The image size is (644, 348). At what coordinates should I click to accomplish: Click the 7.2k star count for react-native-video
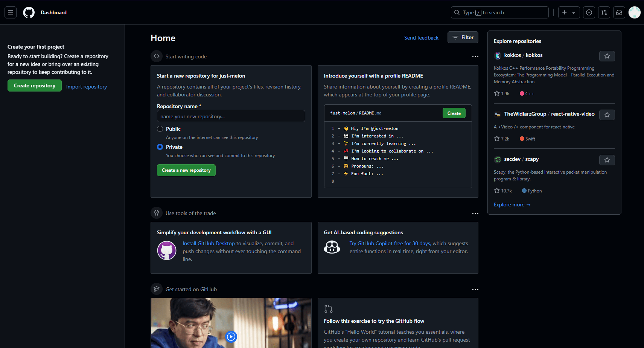[502, 139]
